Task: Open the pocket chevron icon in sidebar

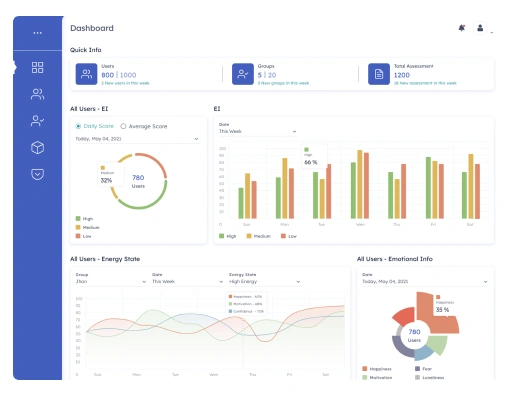Action: (x=37, y=174)
